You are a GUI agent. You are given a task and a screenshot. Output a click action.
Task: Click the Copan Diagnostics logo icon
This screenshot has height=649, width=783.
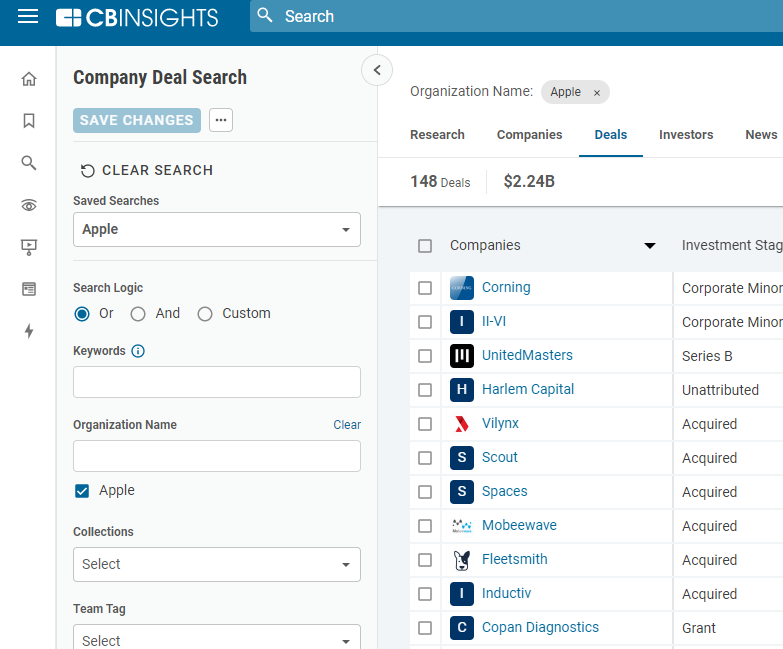tap(462, 628)
